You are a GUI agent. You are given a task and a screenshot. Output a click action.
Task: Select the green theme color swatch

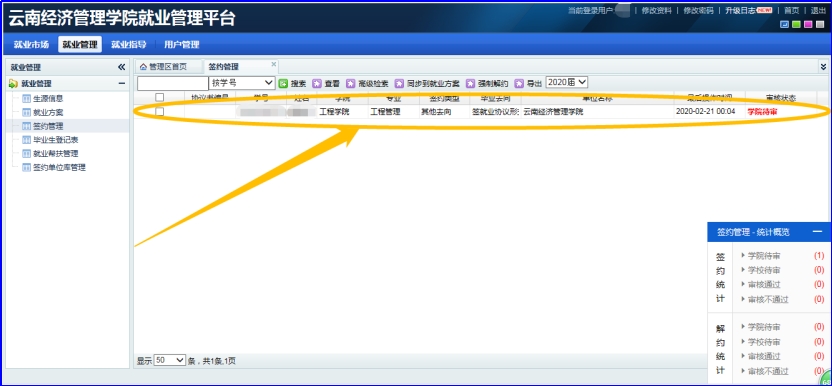click(796, 24)
